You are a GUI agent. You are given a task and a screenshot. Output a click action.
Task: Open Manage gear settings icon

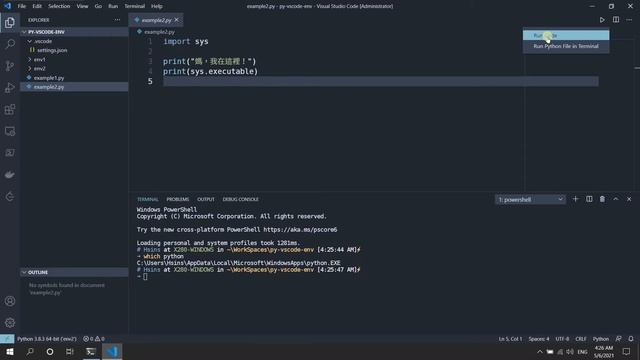(10, 323)
